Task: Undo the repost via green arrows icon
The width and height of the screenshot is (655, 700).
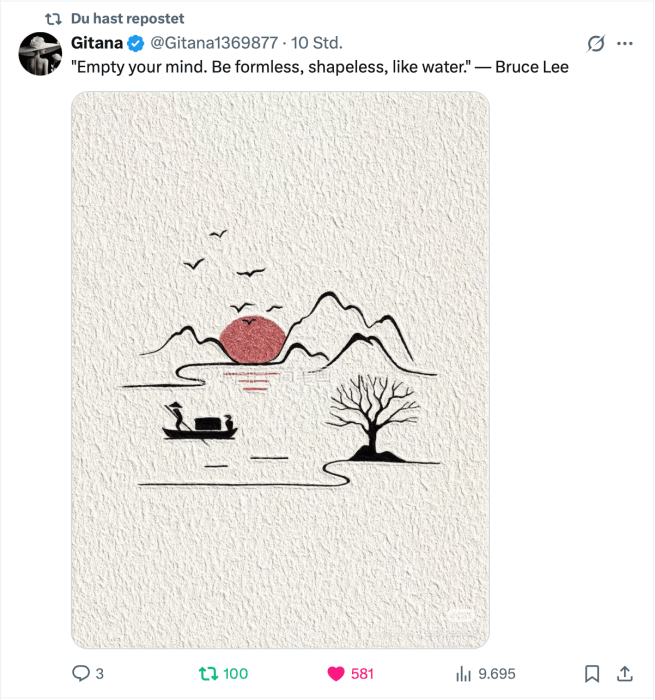Action: coord(209,674)
